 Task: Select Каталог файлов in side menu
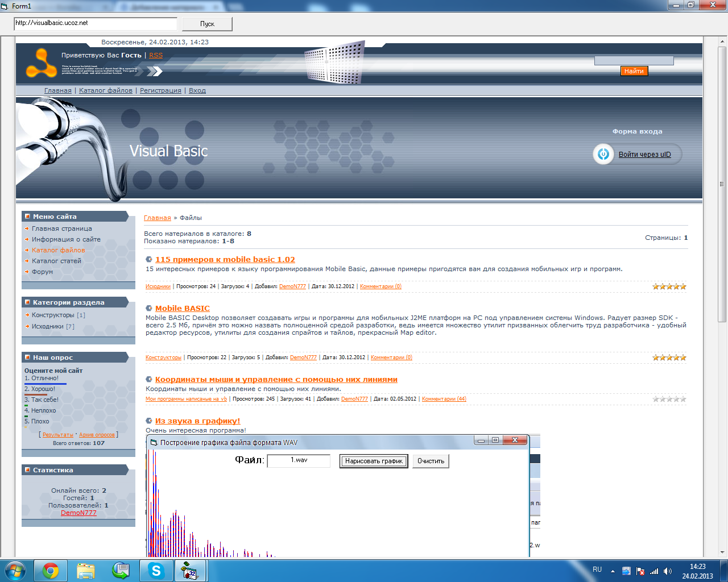[x=59, y=250]
